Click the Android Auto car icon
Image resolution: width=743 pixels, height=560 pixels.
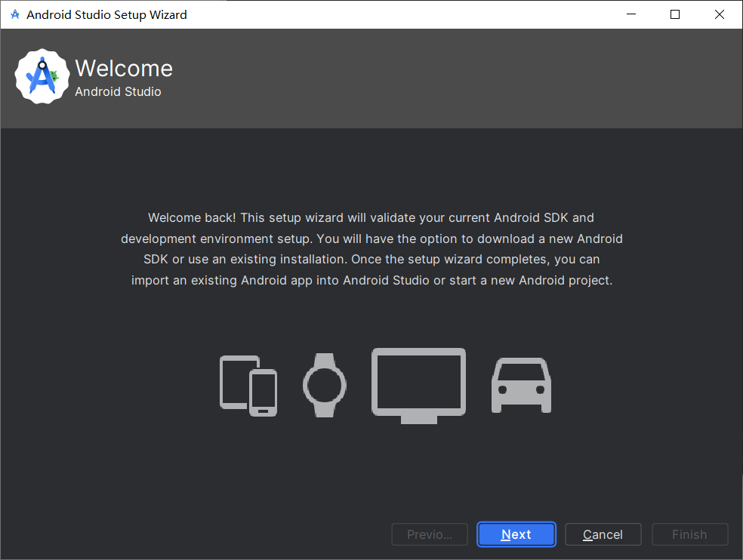pyautogui.click(x=521, y=385)
